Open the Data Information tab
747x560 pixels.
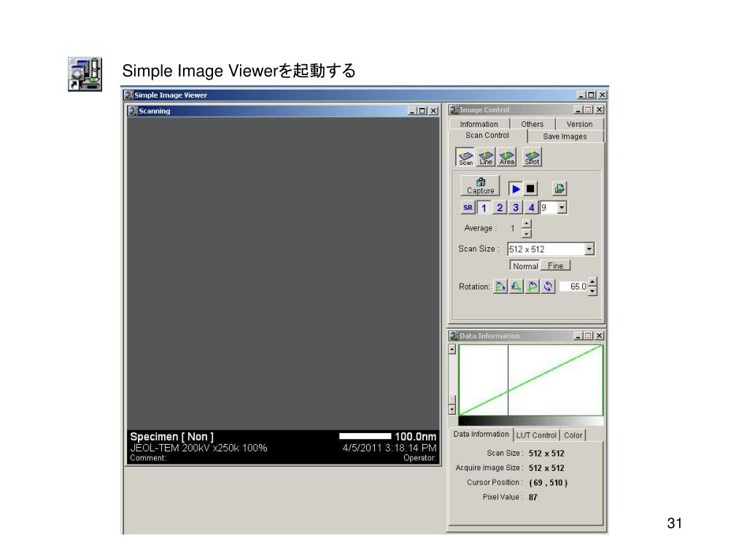pyautogui.click(x=481, y=435)
